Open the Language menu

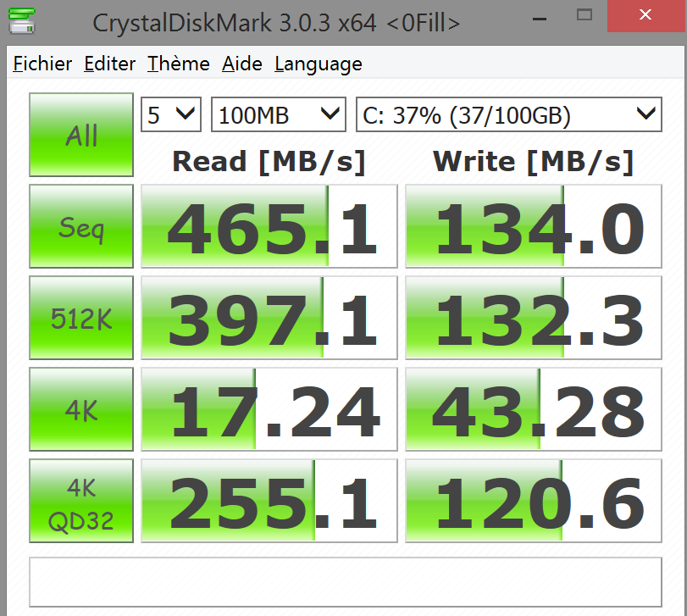(319, 65)
